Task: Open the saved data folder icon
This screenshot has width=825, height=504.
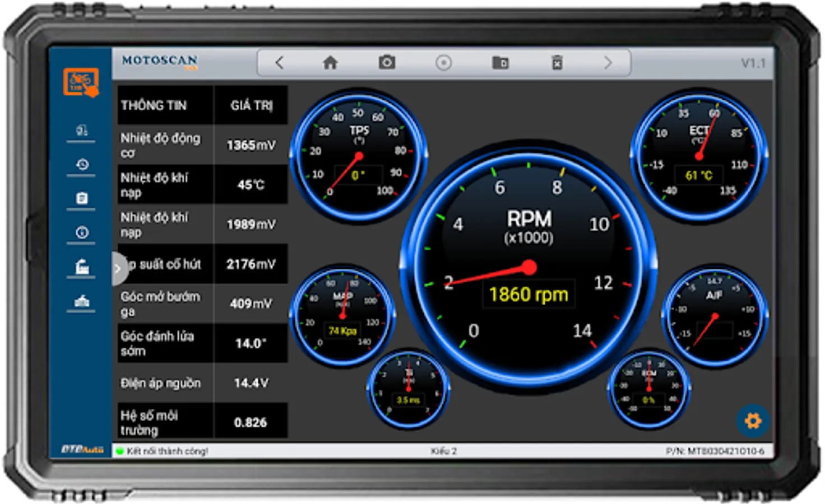Action: click(x=500, y=63)
